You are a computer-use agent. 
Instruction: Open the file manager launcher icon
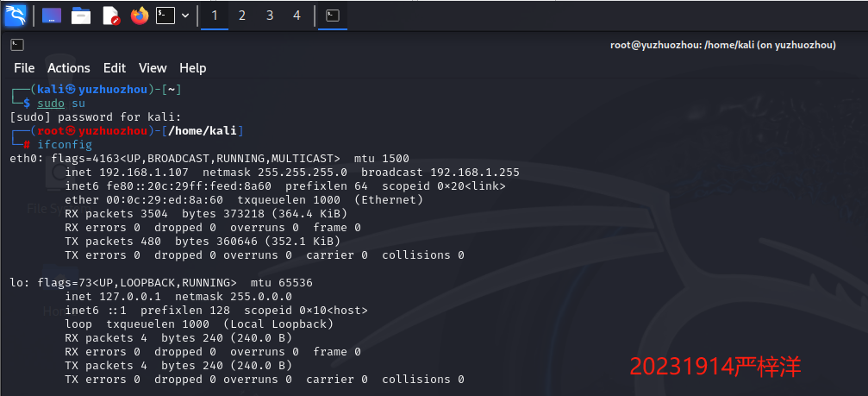point(81,16)
